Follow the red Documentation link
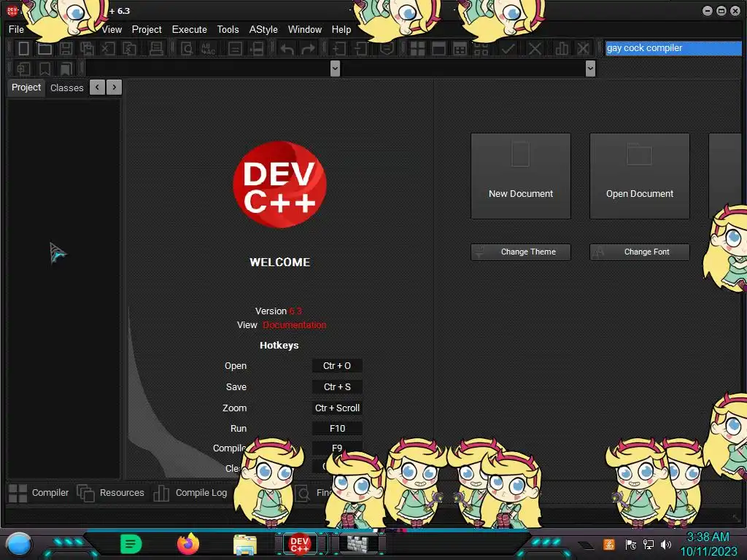Screen dimensions: 747x560 tap(295, 324)
